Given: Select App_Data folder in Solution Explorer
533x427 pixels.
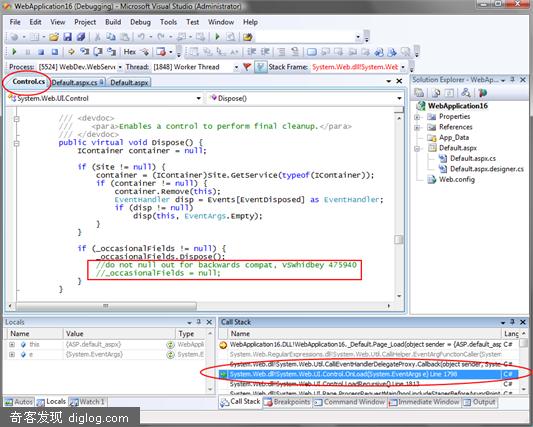Looking at the screenshot, I should tap(453, 137).
